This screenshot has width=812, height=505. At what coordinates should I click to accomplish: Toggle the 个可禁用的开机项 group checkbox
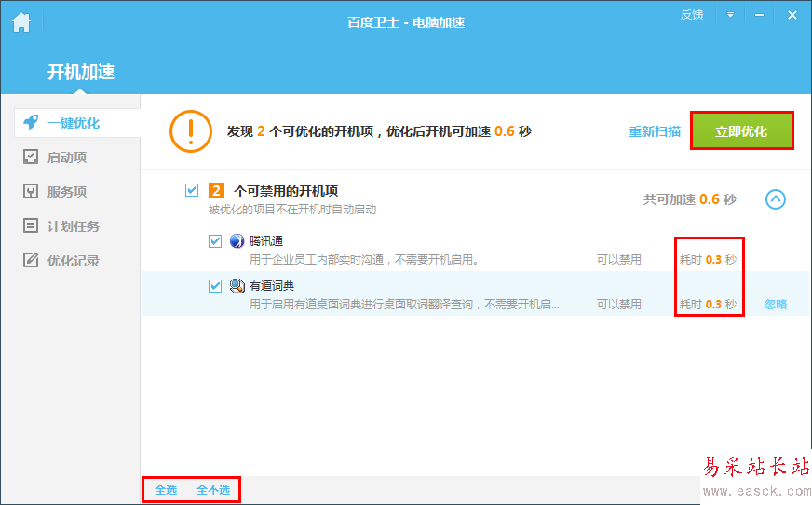coord(192,190)
